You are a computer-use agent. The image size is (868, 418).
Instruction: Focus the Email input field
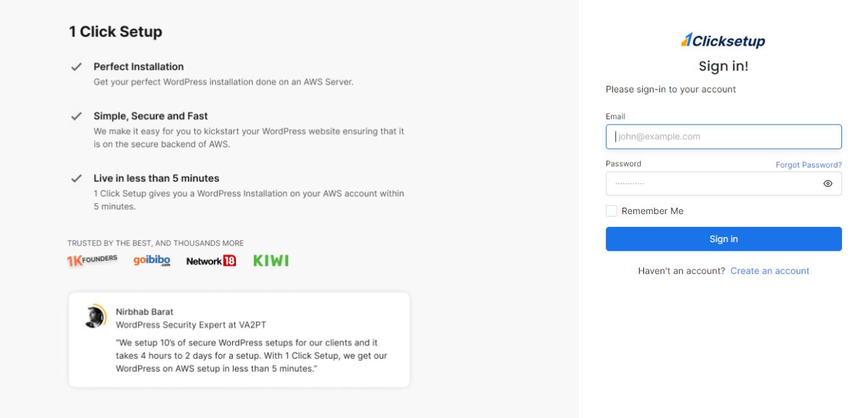723,137
